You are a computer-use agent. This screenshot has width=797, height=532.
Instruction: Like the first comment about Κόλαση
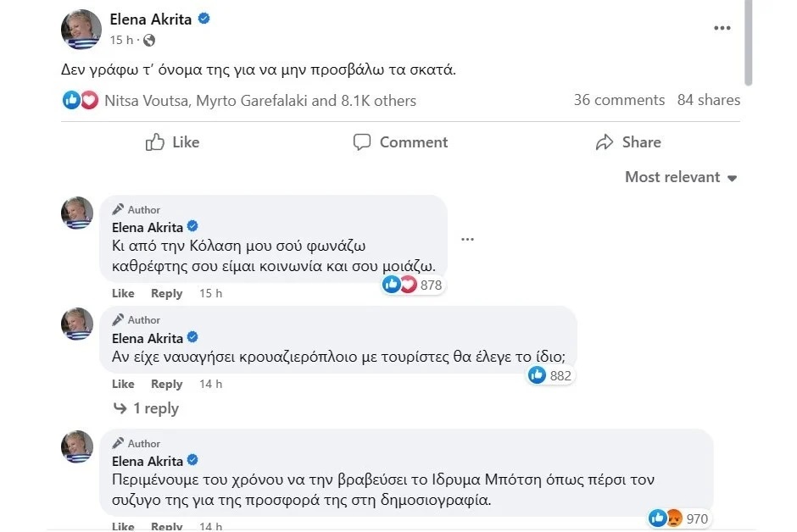coord(123,293)
